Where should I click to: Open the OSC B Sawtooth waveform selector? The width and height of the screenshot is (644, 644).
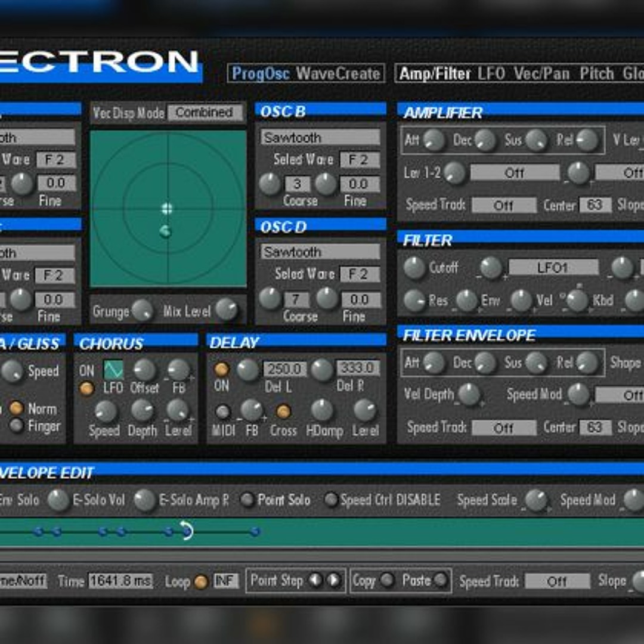pyautogui.click(x=320, y=137)
